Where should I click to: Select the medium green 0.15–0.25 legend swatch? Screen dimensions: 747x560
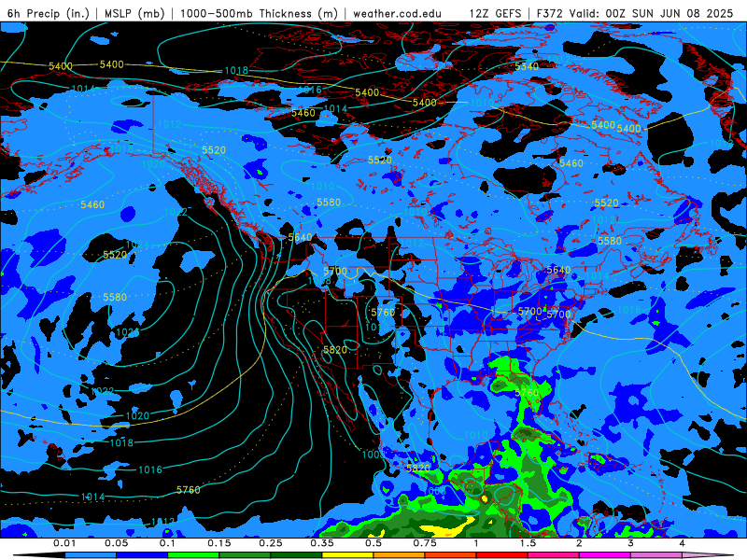click(245, 555)
